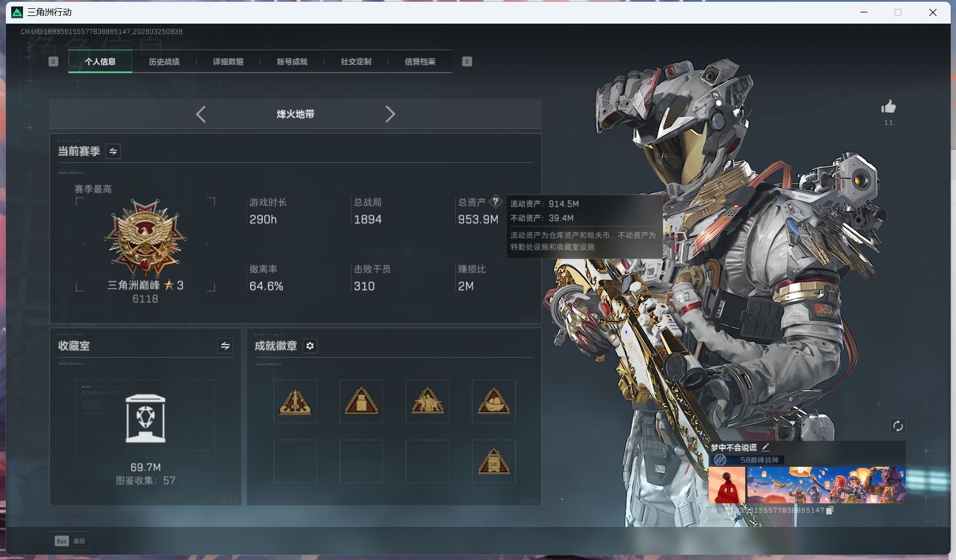Switch to next game mode with right arrow
The height and width of the screenshot is (560, 956).
pos(390,114)
